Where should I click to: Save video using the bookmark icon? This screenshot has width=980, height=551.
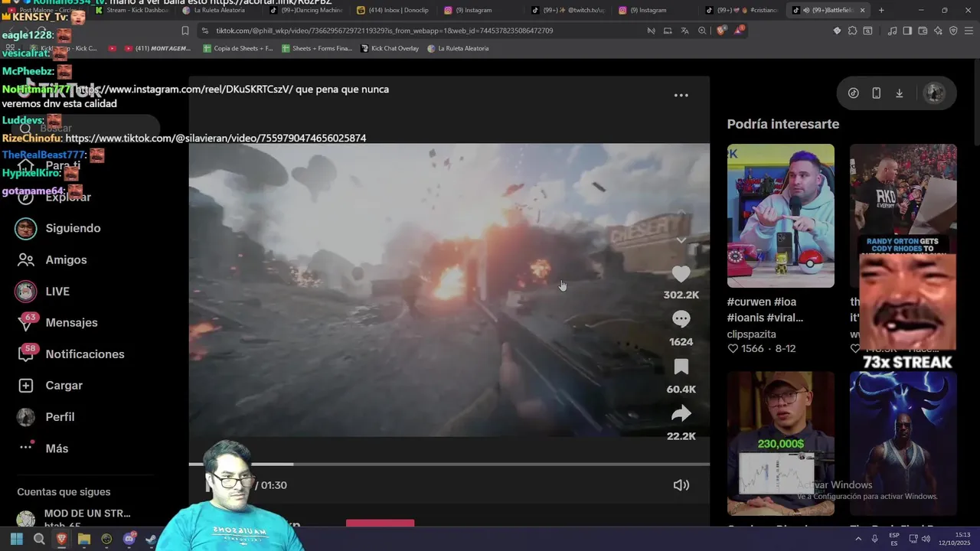[681, 367]
